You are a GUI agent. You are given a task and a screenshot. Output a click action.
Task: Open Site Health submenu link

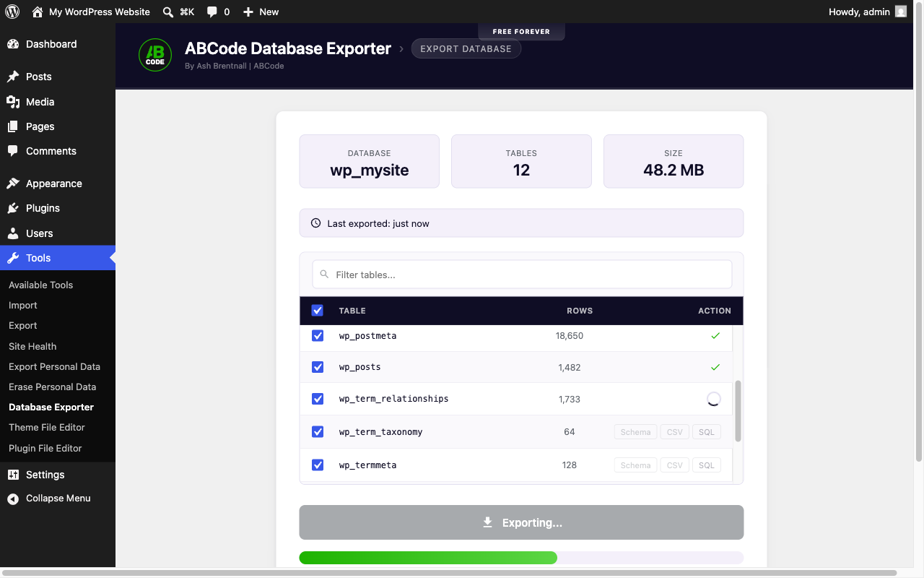coord(32,346)
